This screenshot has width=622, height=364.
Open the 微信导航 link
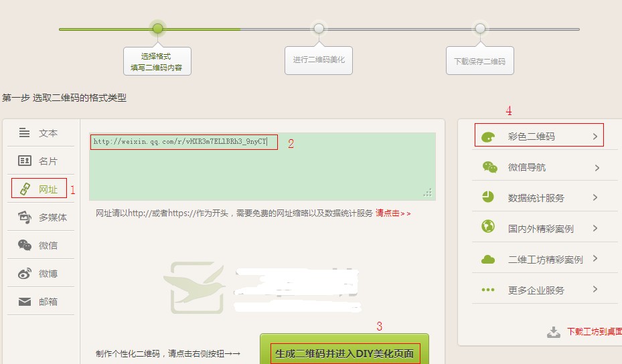point(527,167)
